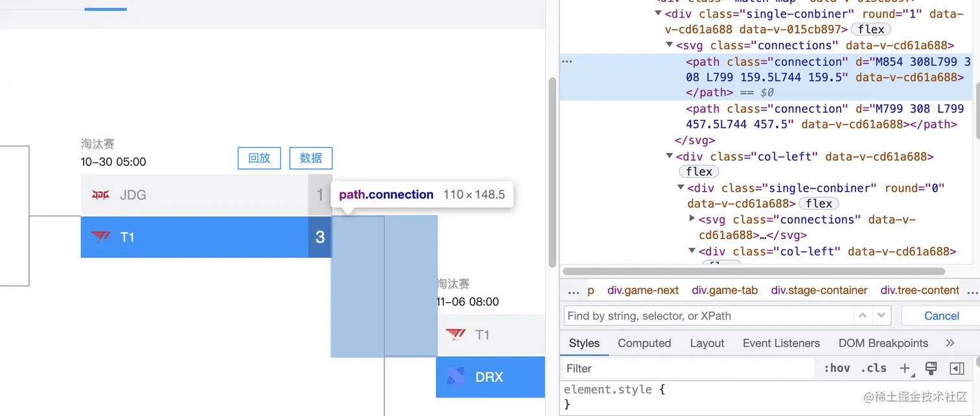Screen dimensions: 980x416
Task: Switch to the Styles tab
Action: 584,343
